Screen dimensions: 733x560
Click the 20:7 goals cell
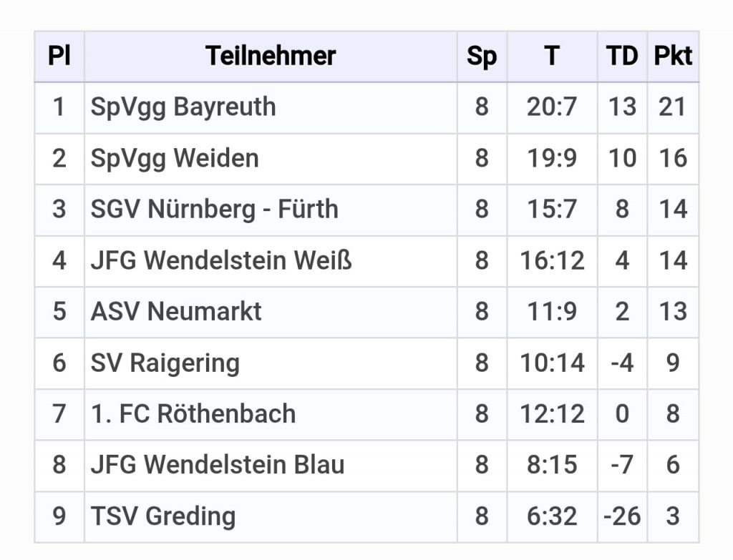[x=552, y=107]
